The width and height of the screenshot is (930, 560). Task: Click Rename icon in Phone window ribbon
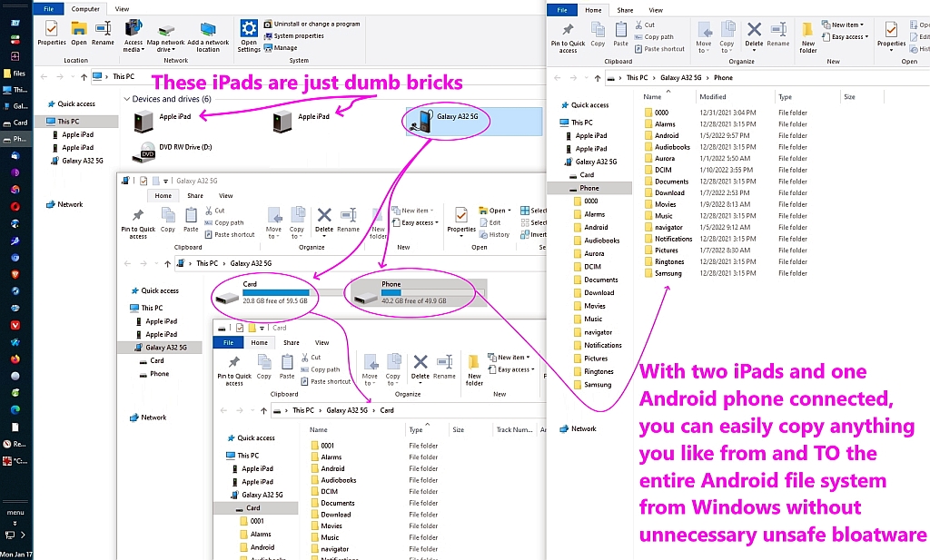click(x=777, y=34)
